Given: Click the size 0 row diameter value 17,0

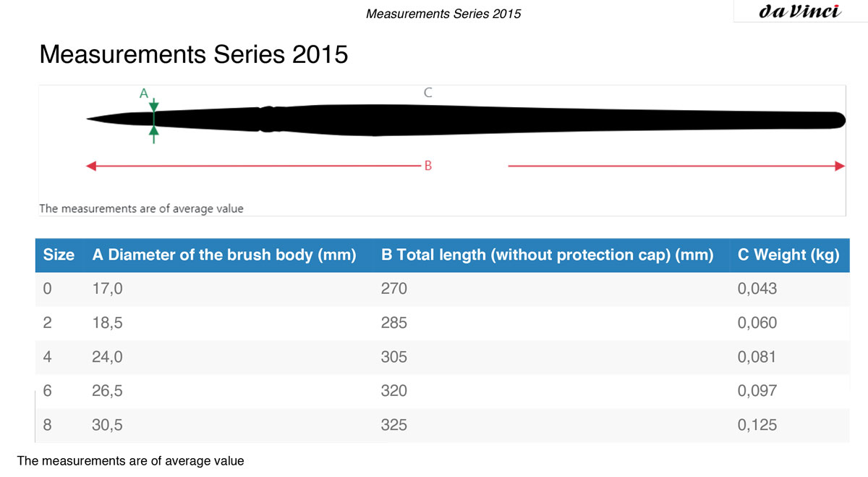Looking at the screenshot, I should 107,289.
